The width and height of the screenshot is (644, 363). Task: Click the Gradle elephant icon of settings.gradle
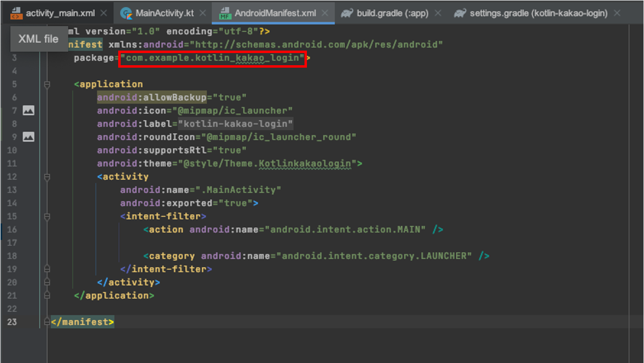click(460, 13)
